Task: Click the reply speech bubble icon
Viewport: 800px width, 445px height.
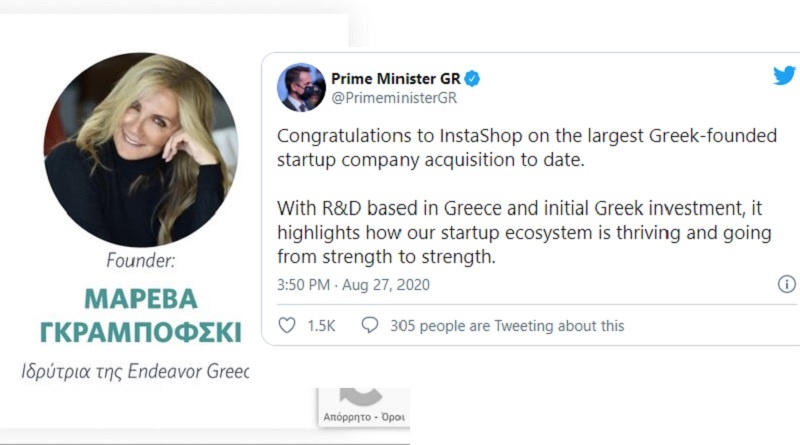Action: pos(370,325)
